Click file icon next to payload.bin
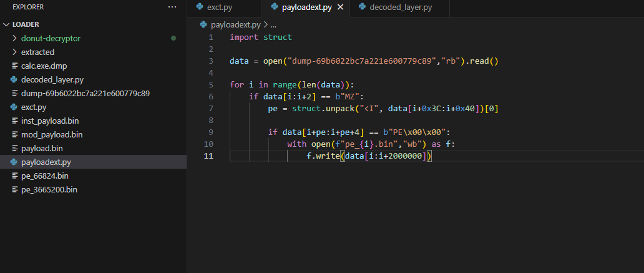The width and height of the screenshot is (644, 273). [x=14, y=148]
